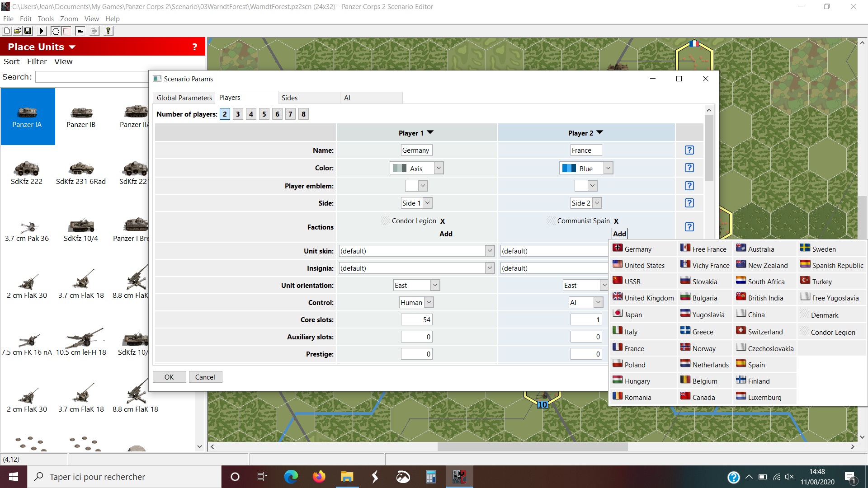Set number of players to 3
The height and width of the screenshot is (488, 868).
(238, 114)
